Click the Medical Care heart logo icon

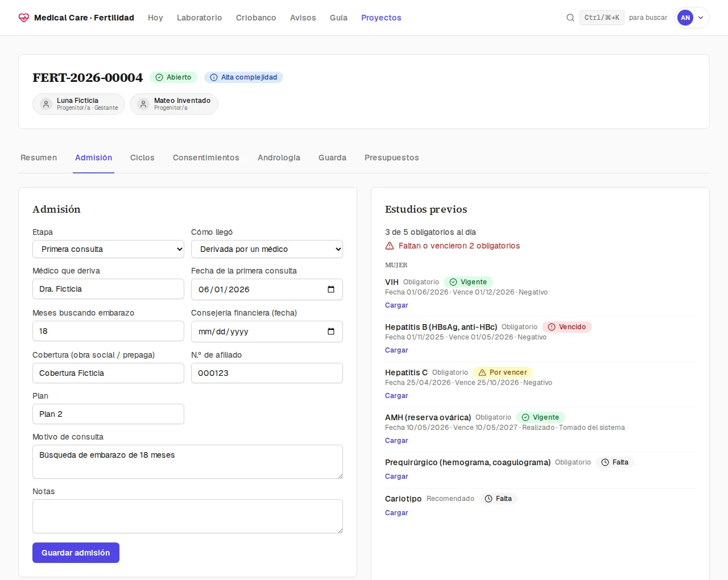click(24, 18)
